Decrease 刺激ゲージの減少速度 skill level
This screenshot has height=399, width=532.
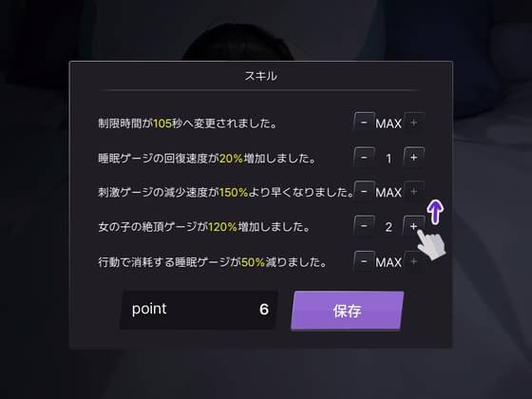tap(364, 192)
